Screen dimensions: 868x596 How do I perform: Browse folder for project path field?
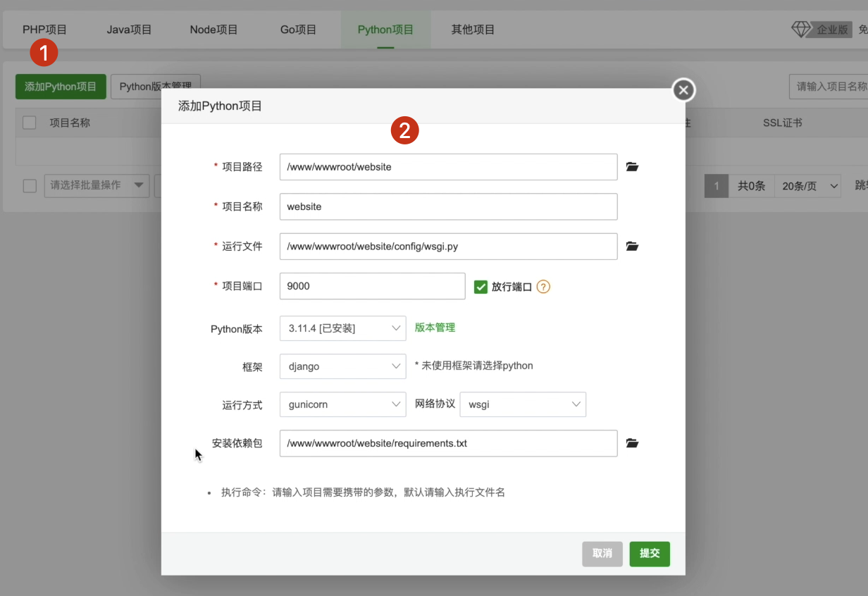[632, 167]
